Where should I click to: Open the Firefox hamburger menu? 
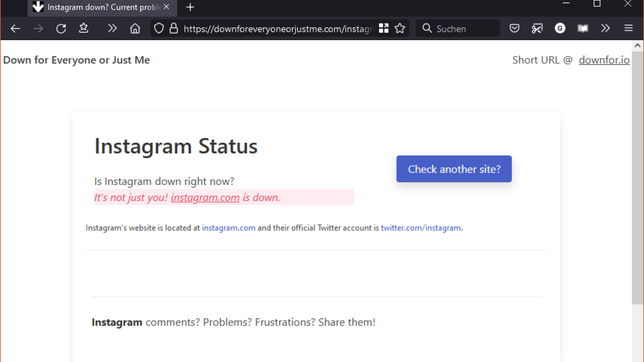pos(628,28)
